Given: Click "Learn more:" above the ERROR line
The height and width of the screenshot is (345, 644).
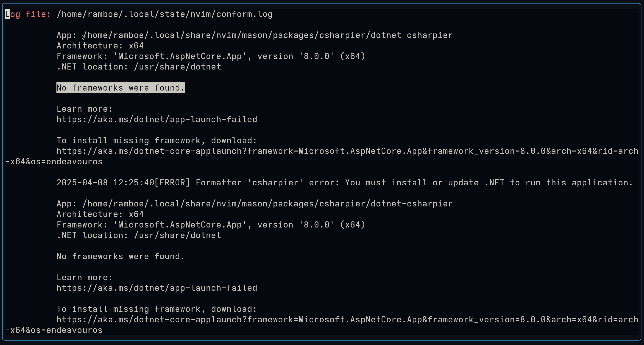Looking at the screenshot, I should coord(85,109).
